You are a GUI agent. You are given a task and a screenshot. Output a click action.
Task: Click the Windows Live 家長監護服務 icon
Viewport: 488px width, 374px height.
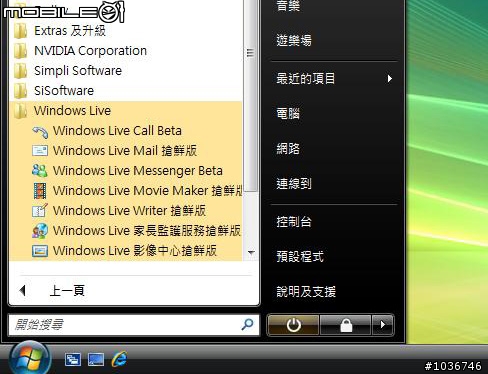click(x=40, y=231)
